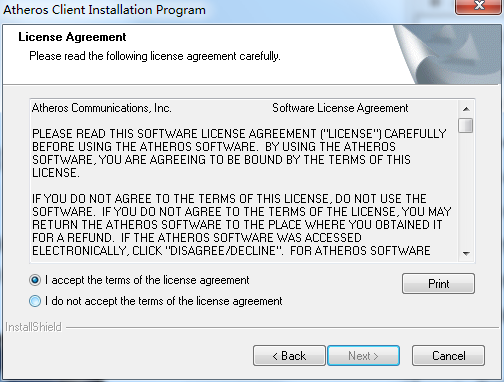Viewport: 504px width, 382px height.
Task: Click the license scrollbar up arrow
Action: (x=466, y=109)
